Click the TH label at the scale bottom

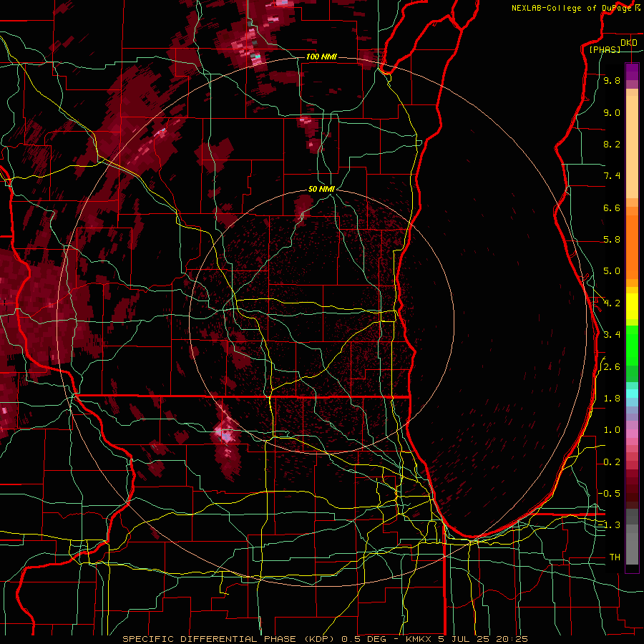point(615,557)
